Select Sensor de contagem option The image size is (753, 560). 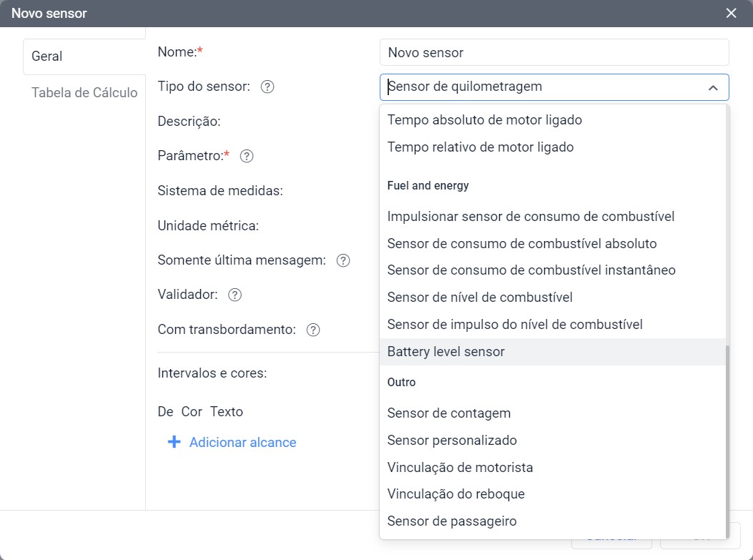point(448,413)
